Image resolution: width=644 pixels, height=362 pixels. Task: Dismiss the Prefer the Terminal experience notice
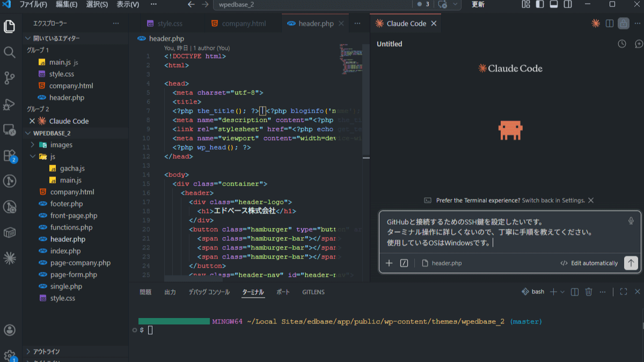pos(591,200)
